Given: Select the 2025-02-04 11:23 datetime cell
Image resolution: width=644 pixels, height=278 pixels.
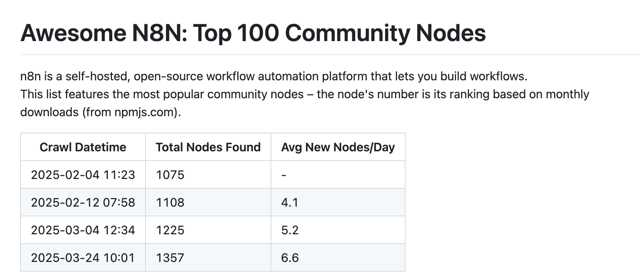Looking at the screenshot, I should pos(83,175).
